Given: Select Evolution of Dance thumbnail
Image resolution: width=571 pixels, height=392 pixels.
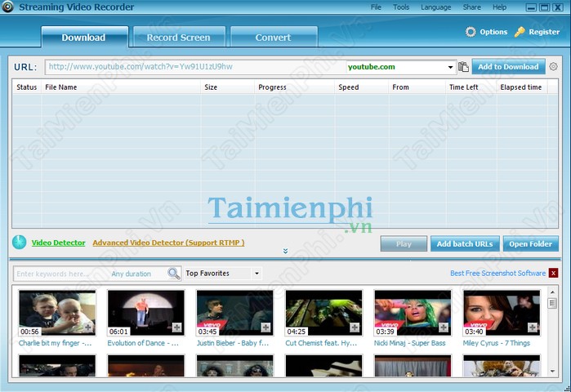Looking at the screenshot, I should pyautogui.click(x=146, y=313).
